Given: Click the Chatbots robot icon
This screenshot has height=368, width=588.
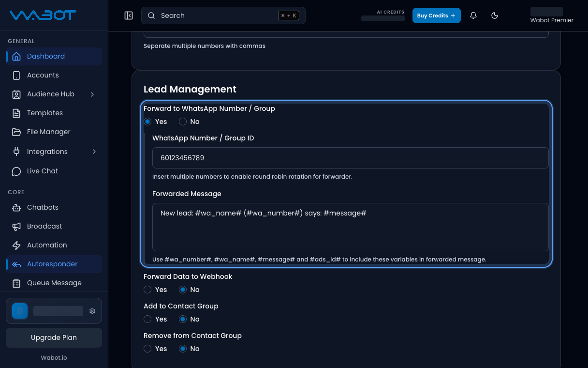Looking at the screenshot, I should [x=16, y=207].
